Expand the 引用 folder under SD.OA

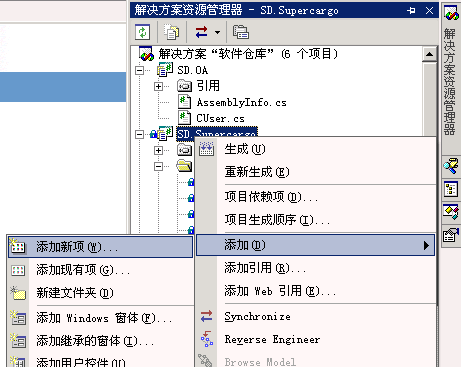tap(158, 86)
